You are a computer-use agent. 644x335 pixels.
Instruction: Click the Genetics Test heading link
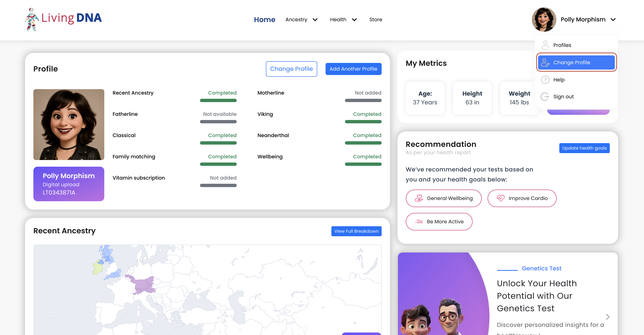coord(542,269)
